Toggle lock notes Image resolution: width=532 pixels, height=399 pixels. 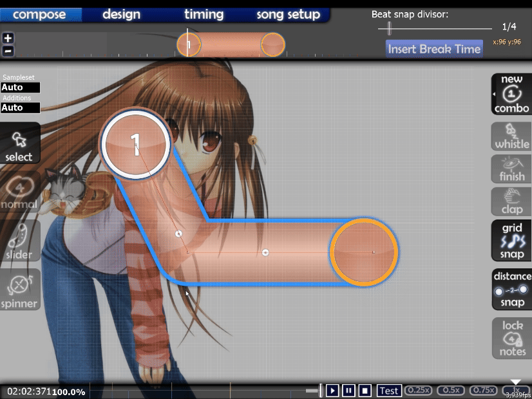point(511,338)
